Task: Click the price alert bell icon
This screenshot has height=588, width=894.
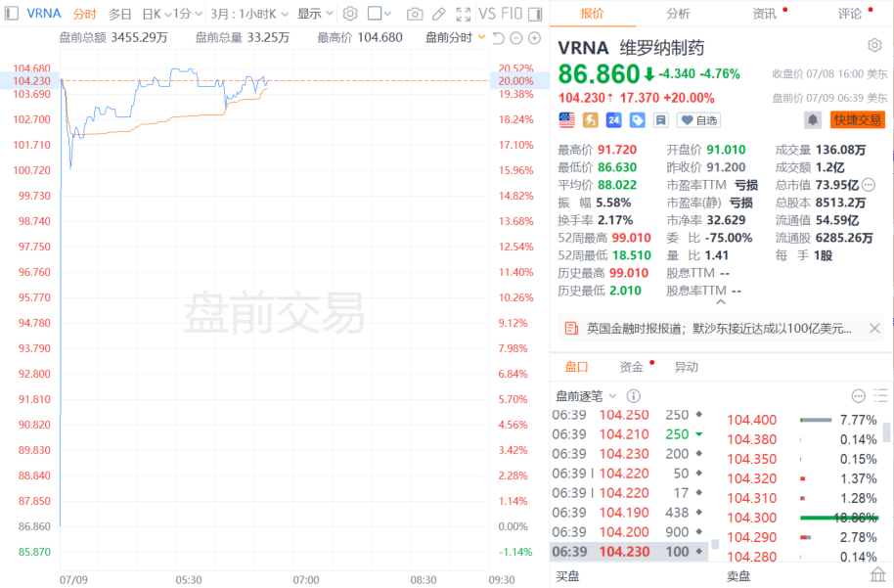Action: click(x=812, y=119)
